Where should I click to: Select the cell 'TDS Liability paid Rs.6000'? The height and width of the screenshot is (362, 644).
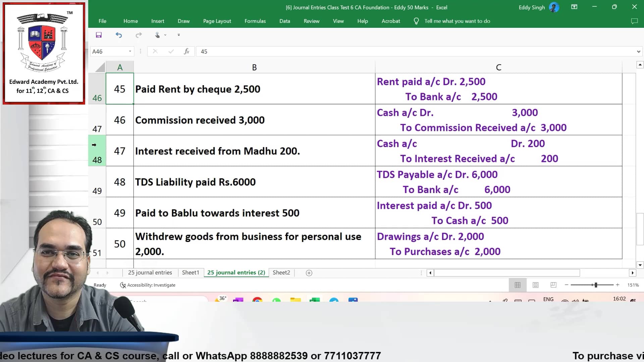[254, 182]
